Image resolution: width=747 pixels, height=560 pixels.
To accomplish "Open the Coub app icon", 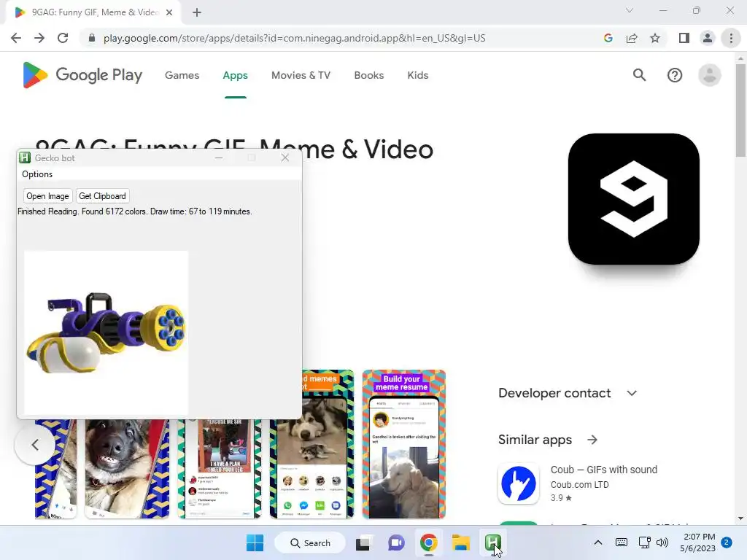I will [519, 483].
